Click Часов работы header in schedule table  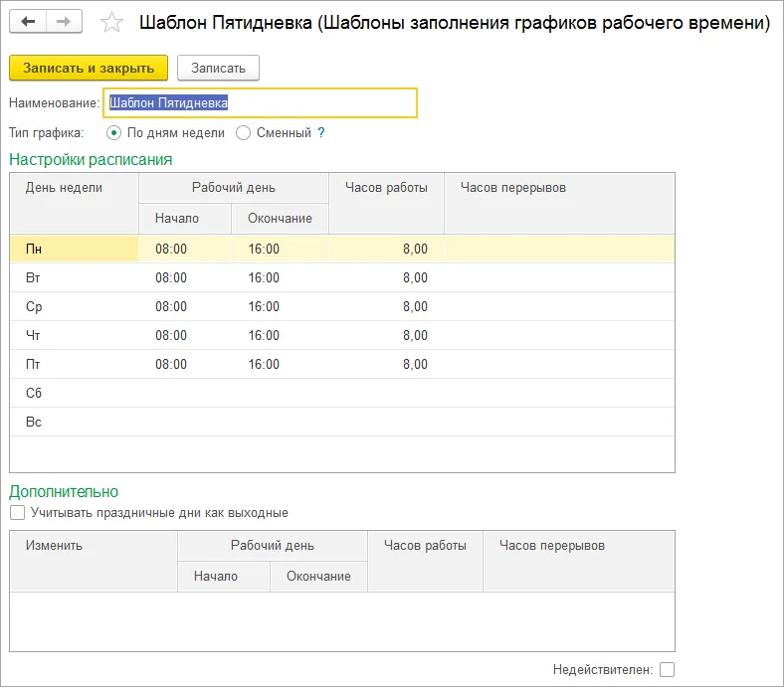[386, 204]
